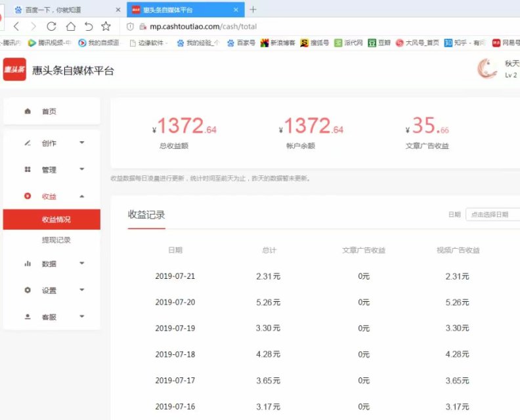Click the 总收益额 amount 1372.64
The image size is (520, 420).
(x=184, y=126)
